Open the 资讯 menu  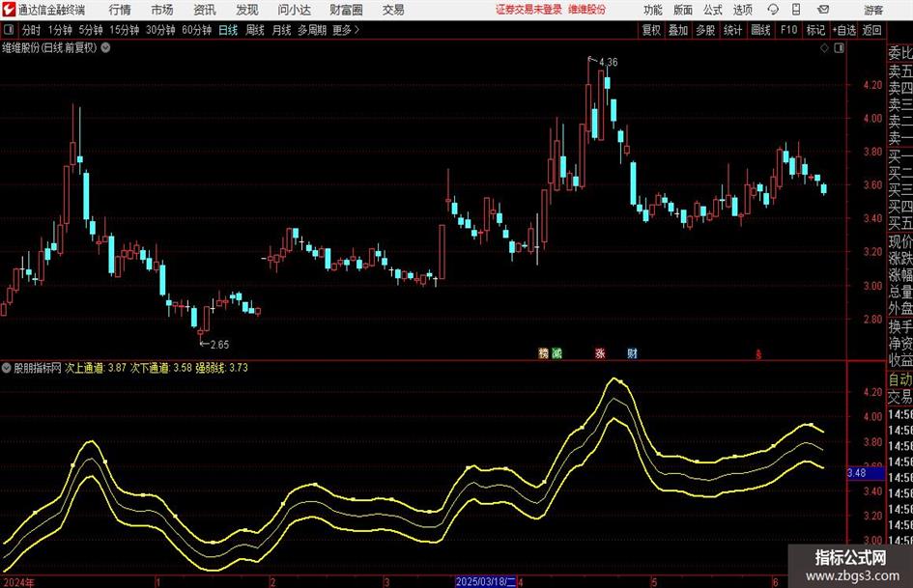point(205,10)
